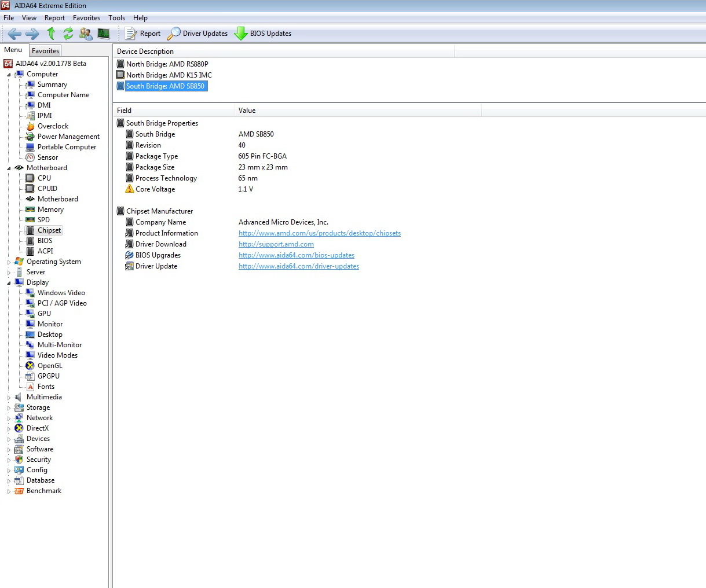Collapse the Display tree node
The width and height of the screenshot is (706, 588).
point(9,283)
